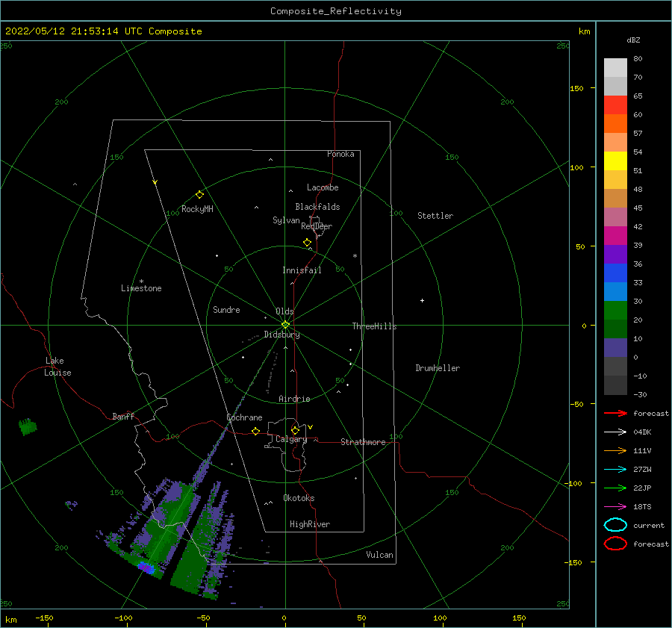Click the Sundre town label
Screen dimensions: 672x628
click(226, 309)
